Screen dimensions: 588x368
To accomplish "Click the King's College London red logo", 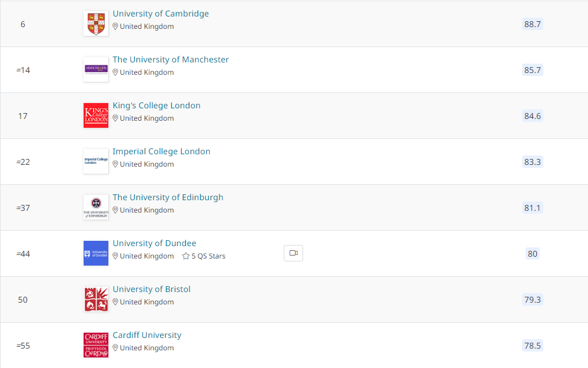I will pyautogui.click(x=96, y=115).
